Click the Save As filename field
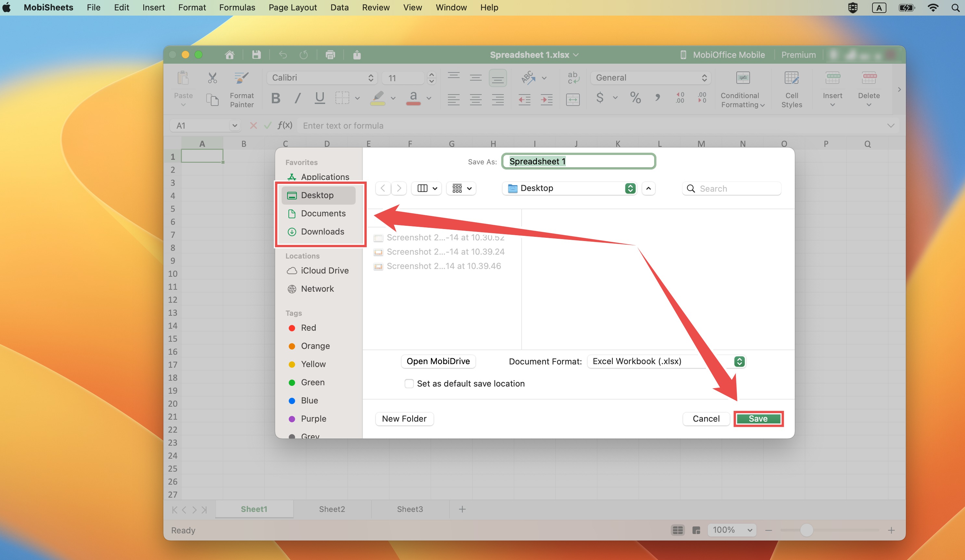This screenshot has width=965, height=560. click(x=578, y=161)
